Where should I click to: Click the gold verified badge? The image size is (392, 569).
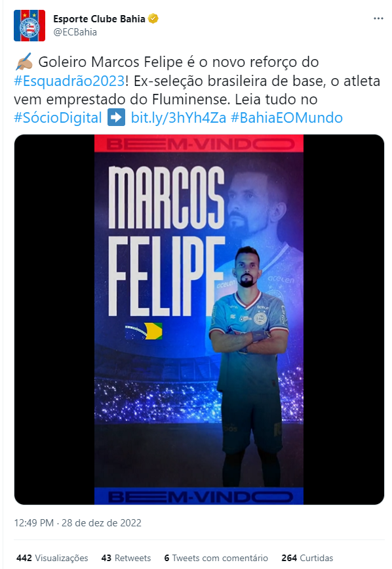(153, 18)
